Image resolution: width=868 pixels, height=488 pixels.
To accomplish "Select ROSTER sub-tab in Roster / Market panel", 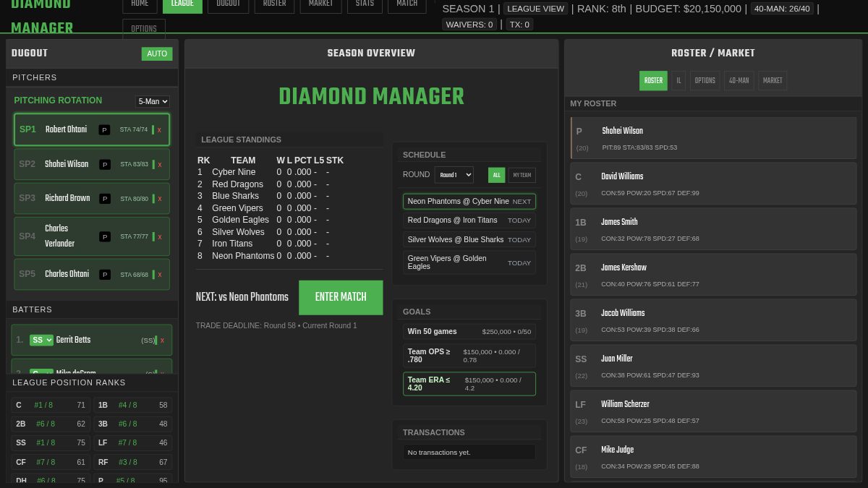I will [x=653, y=81].
